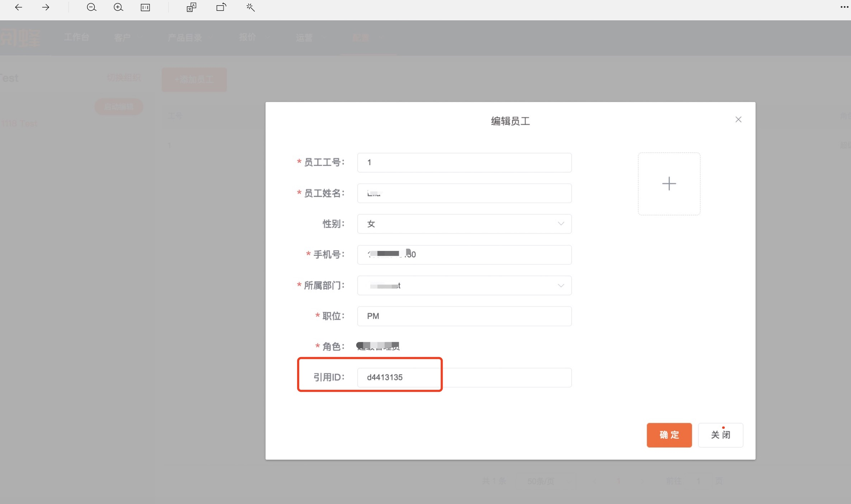Viewport: 851px width, 504px height.
Task: Click the 员工姓名 name field
Action: point(464,193)
